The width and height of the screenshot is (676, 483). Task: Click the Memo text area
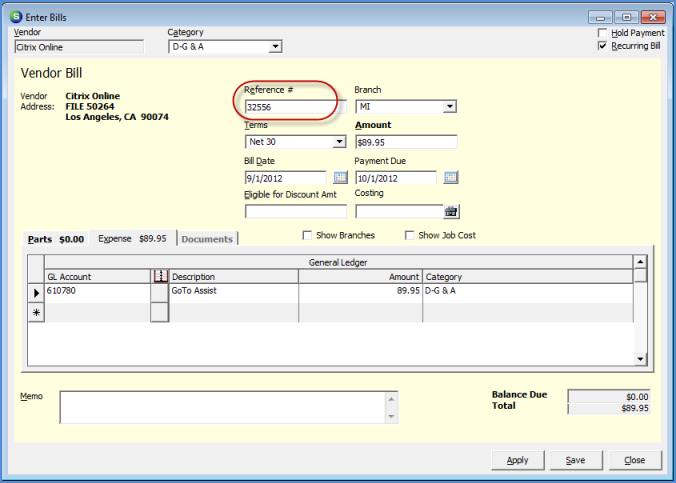(x=223, y=408)
